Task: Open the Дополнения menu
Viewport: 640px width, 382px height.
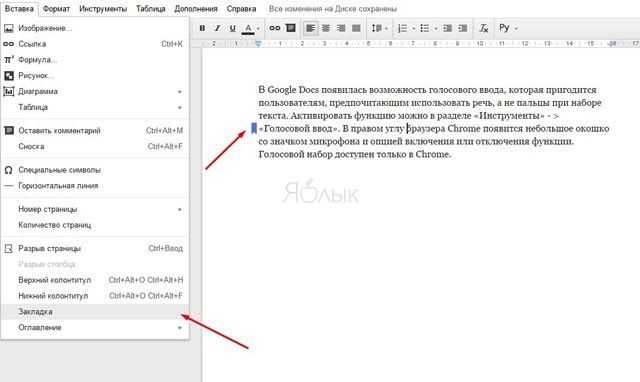Action: [x=196, y=9]
